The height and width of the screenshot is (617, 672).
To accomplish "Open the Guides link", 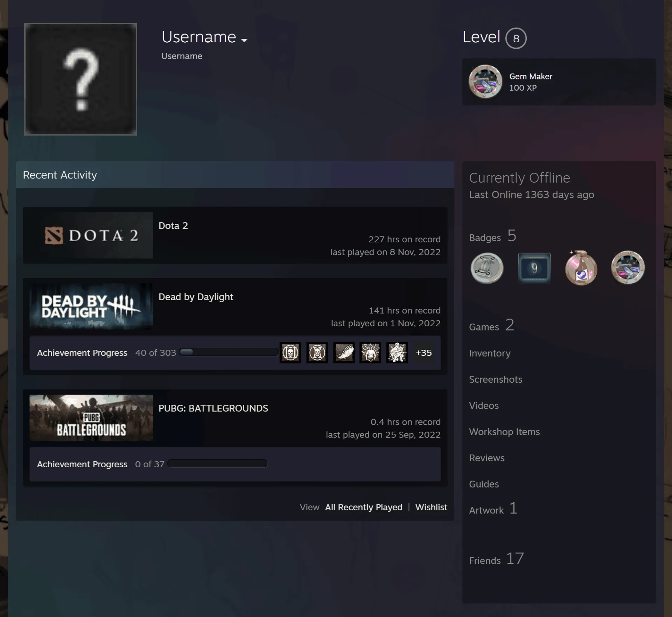I will pyautogui.click(x=484, y=484).
